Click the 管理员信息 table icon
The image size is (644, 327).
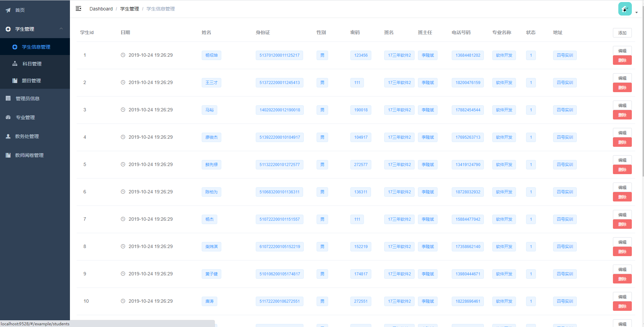[x=8, y=99]
